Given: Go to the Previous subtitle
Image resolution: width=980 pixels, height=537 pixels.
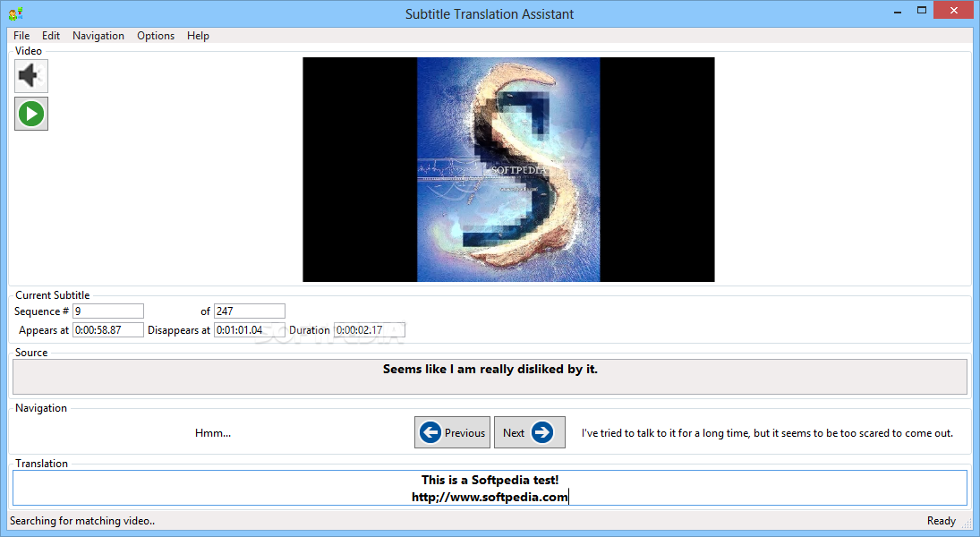Looking at the screenshot, I should click(453, 432).
